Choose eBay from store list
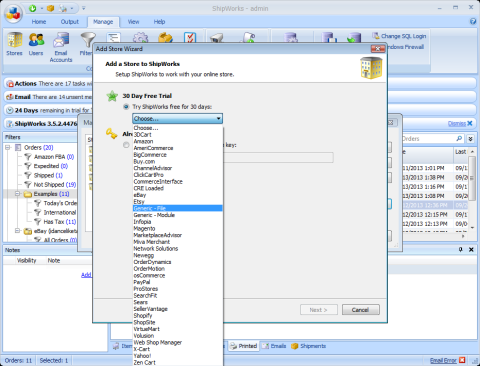The width and height of the screenshot is (480, 366). (177, 195)
